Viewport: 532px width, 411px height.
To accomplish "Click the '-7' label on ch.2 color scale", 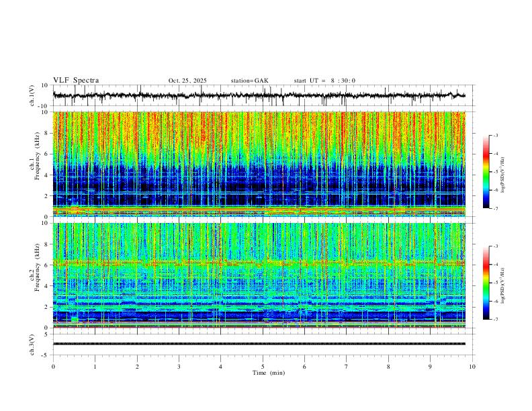I will (x=496, y=320).
